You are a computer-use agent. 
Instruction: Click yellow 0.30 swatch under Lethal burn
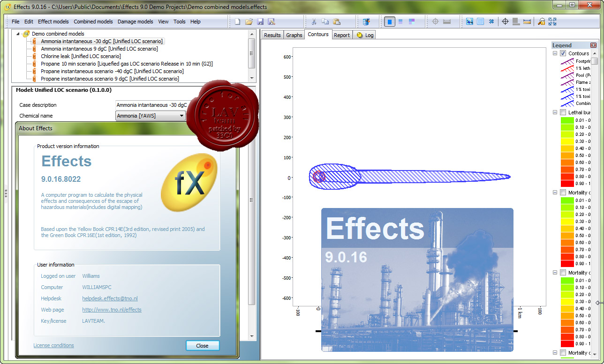[567, 141]
